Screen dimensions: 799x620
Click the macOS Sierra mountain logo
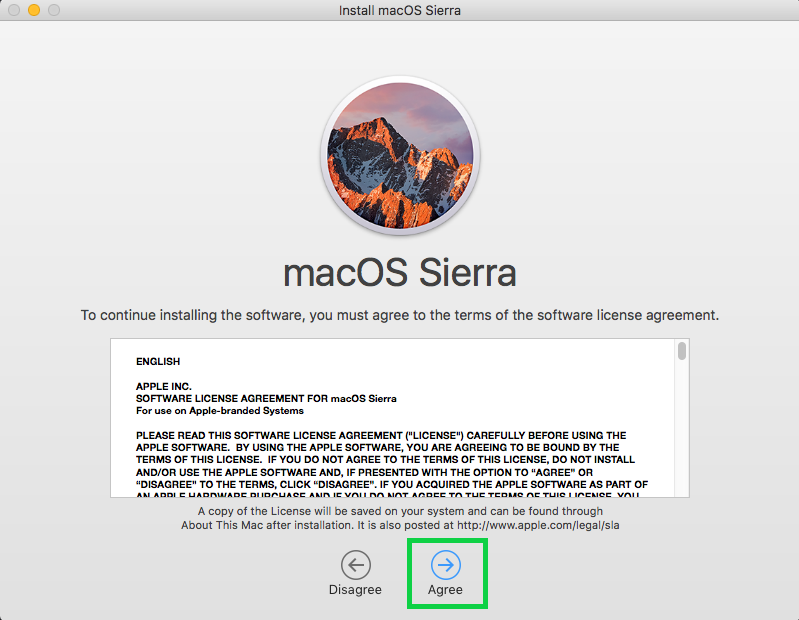(400, 155)
